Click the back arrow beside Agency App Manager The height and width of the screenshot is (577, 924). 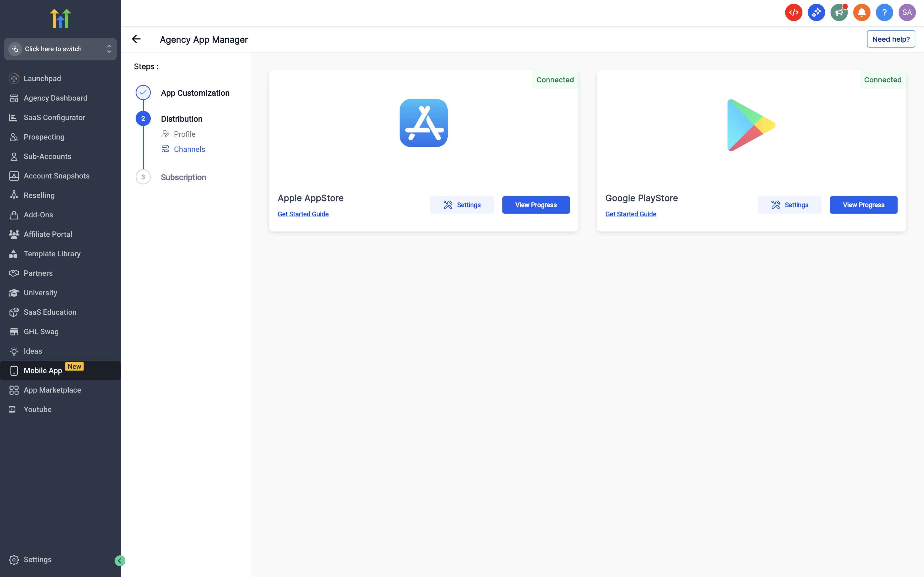click(136, 39)
